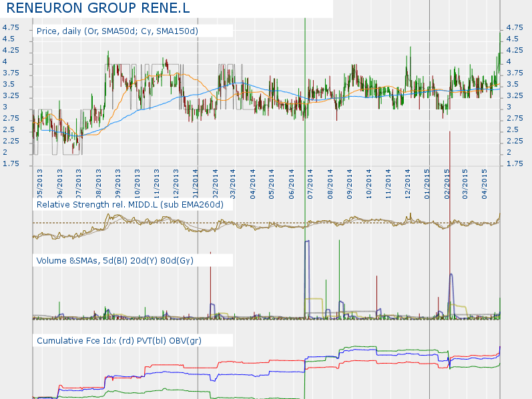Click the 10/2014 date axis label
The height and width of the screenshot is (399, 532).
pyautogui.click(x=369, y=184)
